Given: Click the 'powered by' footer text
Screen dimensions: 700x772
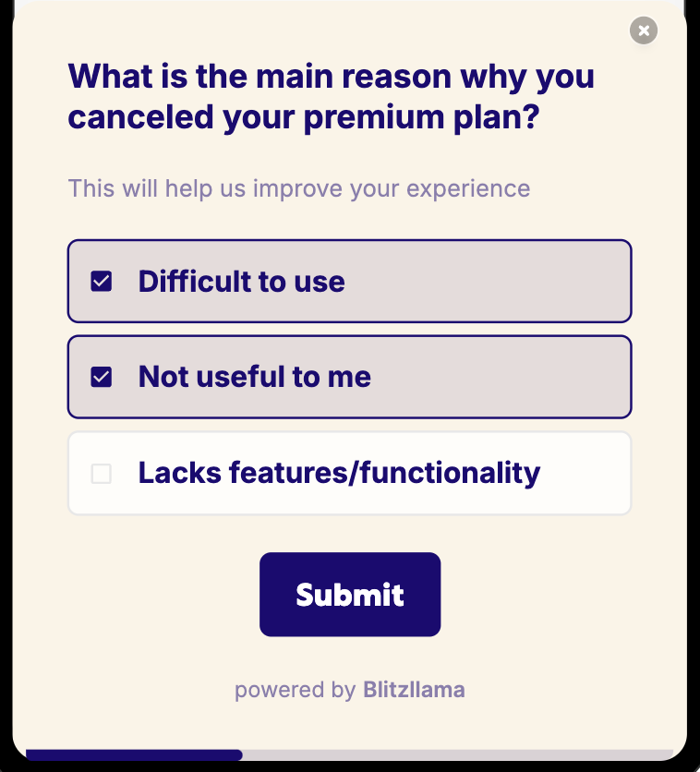Looking at the screenshot, I should tap(295, 690).
